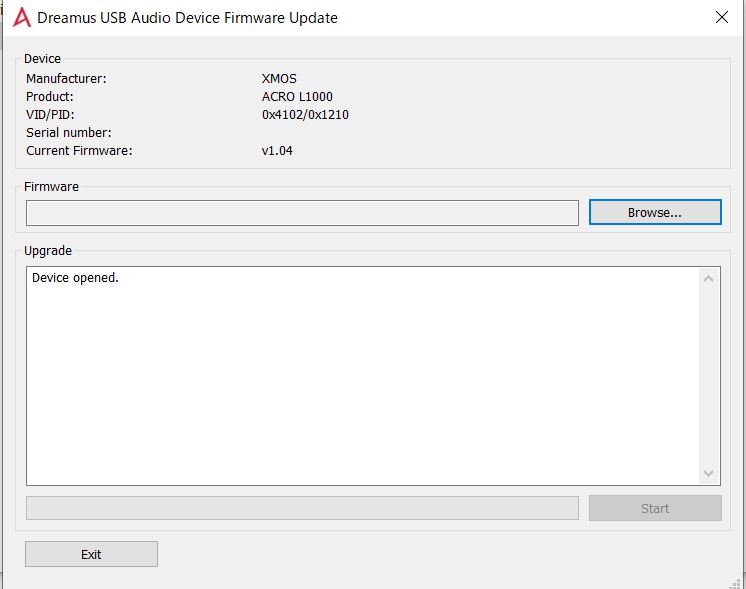The width and height of the screenshot is (746, 589).
Task: Click the window resize grip corner
Action: tap(736, 583)
